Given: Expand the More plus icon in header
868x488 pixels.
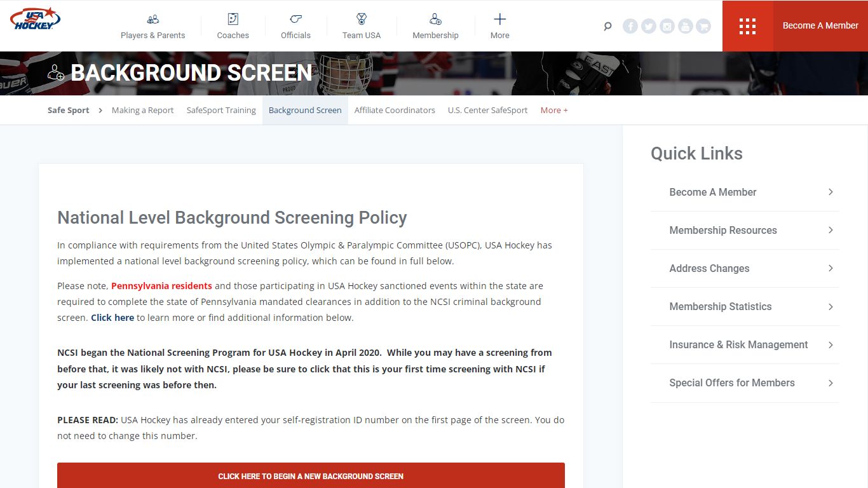Looking at the screenshot, I should [500, 19].
